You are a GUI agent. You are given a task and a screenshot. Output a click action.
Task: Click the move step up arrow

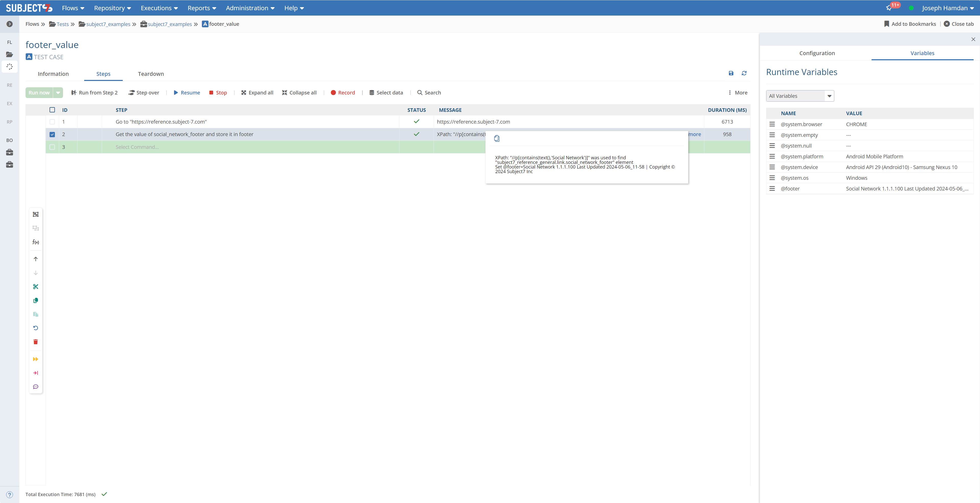(x=36, y=259)
